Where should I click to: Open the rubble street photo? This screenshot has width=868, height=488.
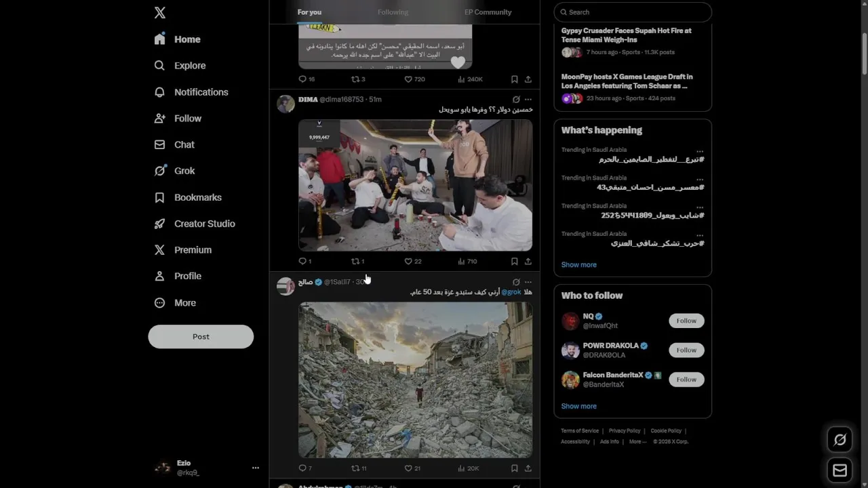point(415,380)
